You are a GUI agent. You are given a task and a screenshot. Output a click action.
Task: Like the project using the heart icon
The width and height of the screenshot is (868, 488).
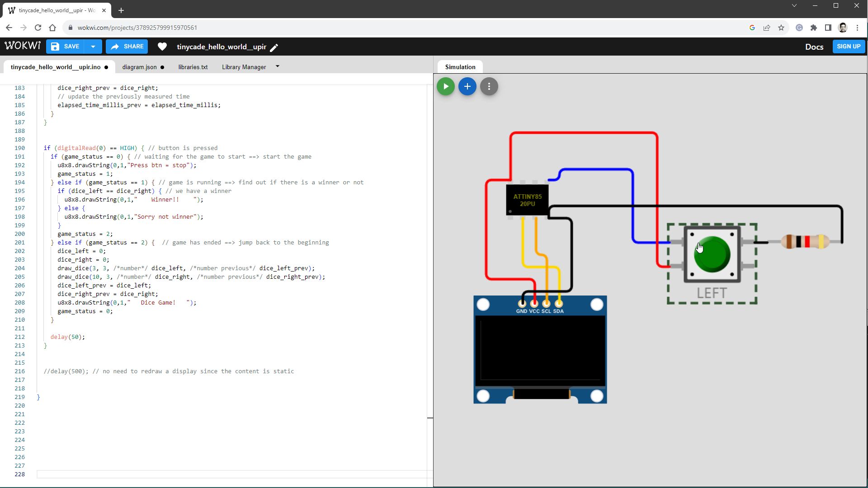pos(162,47)
